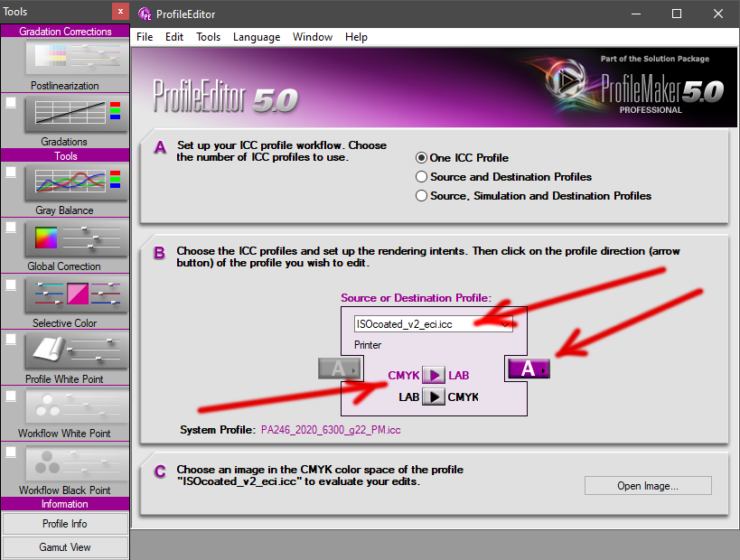Click the Gradation Corrections section header
740x560 pixels.
click(65, 31)
